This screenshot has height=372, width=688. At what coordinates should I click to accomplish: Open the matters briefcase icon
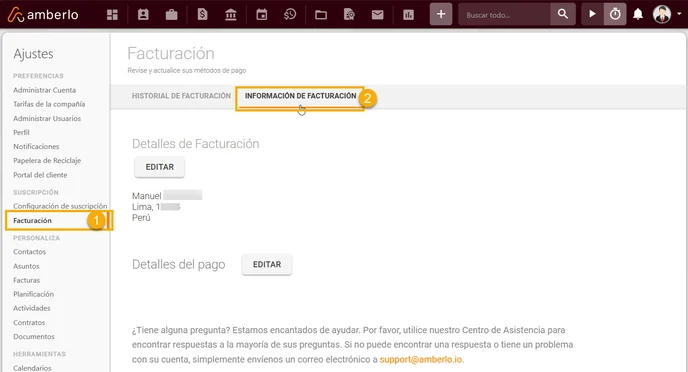(x=172, y=14)
